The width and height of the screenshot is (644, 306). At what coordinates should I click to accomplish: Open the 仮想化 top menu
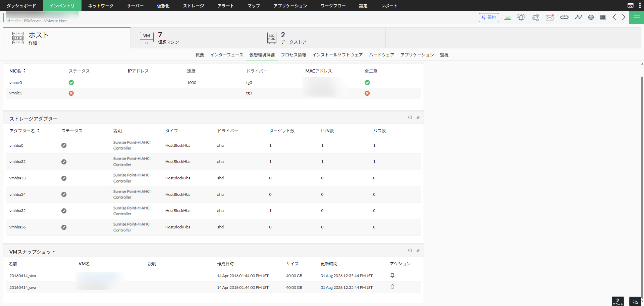(163, 6)
